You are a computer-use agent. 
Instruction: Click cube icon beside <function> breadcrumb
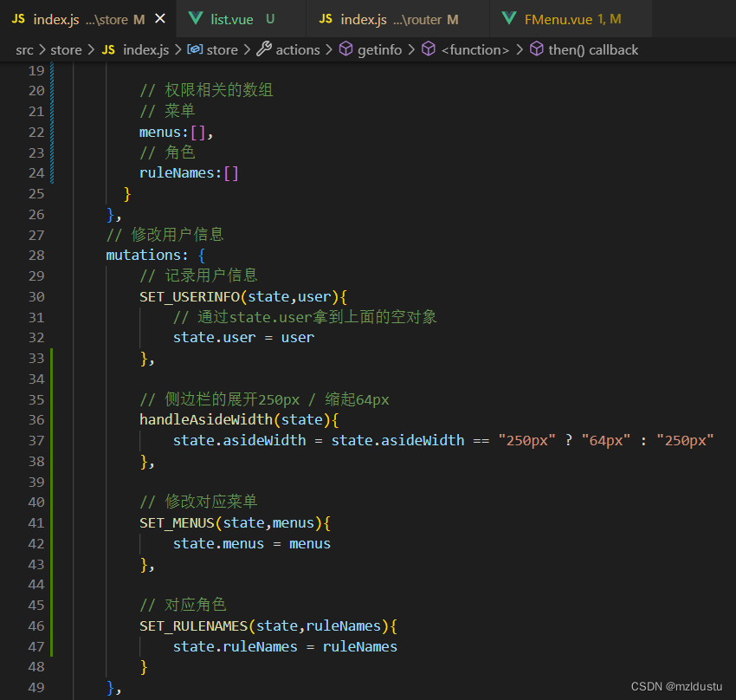[429, 49]
